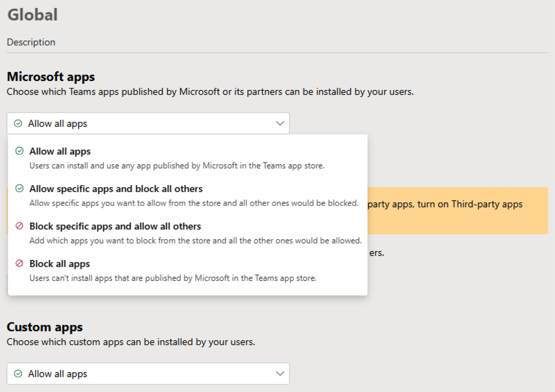The width and height of the screenshot is (555, 392).
Task: Click the yellow banner about Third-party apps
Action: pos(457,211)
